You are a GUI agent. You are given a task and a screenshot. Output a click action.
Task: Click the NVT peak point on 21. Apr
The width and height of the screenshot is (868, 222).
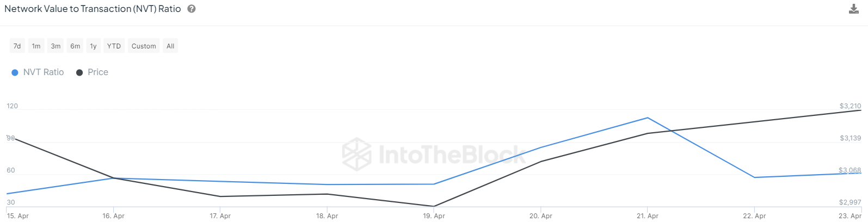[647, 118]
